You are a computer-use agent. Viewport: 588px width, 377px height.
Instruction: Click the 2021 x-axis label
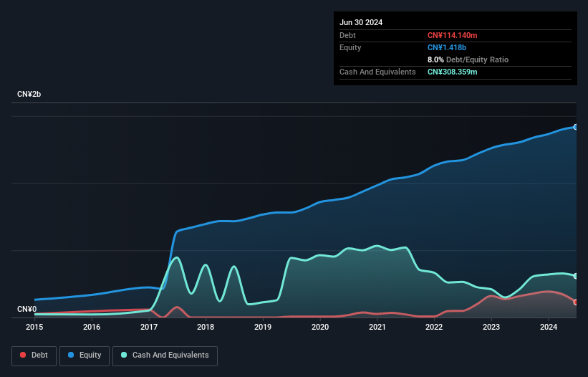point(377,327)
